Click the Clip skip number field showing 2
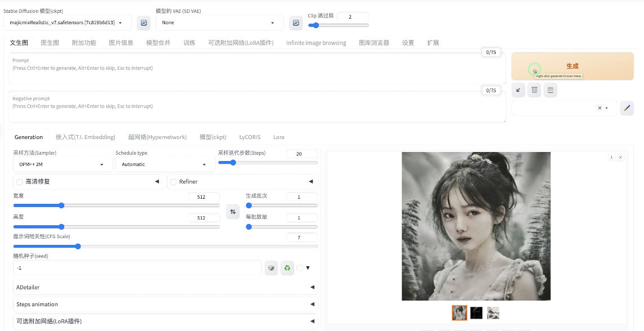This screenshot has height=331, width=644. pyautogui.click(x=353, y=17)
